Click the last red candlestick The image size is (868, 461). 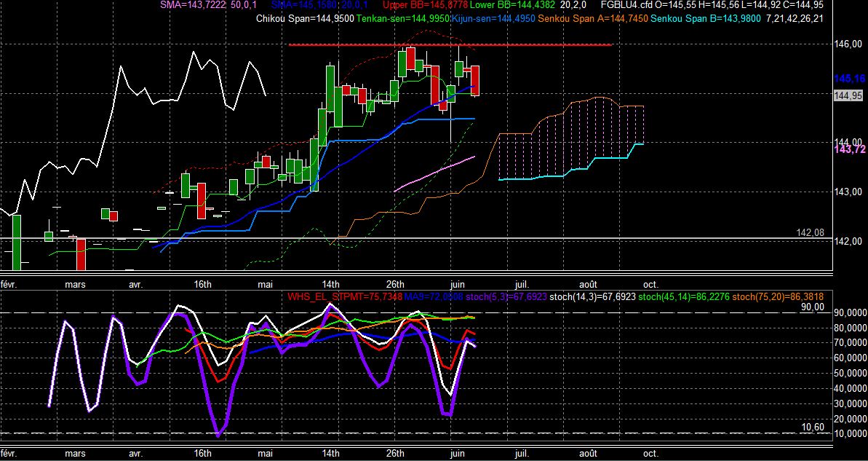[475, 81]
